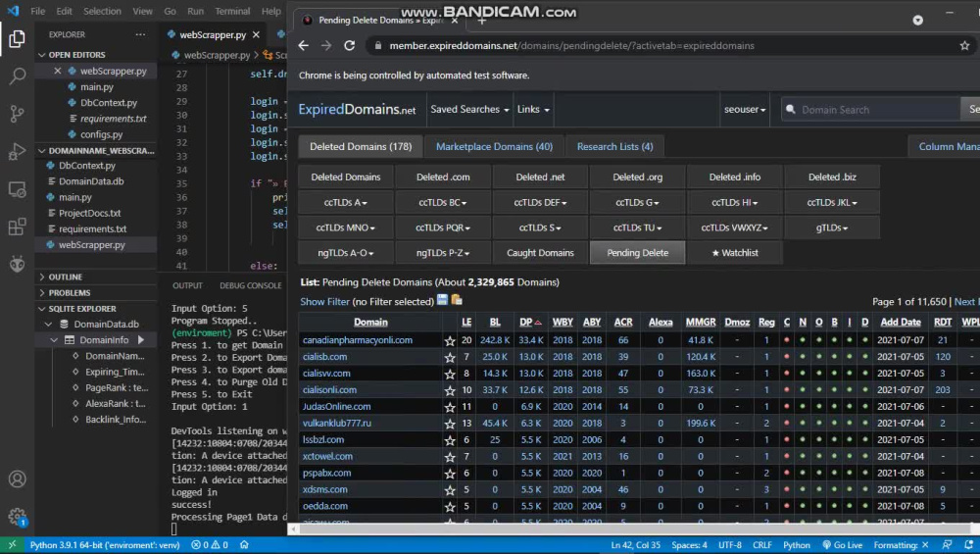Open a new browser tab
Screen dimensions: 980x554
click(482, 22)
